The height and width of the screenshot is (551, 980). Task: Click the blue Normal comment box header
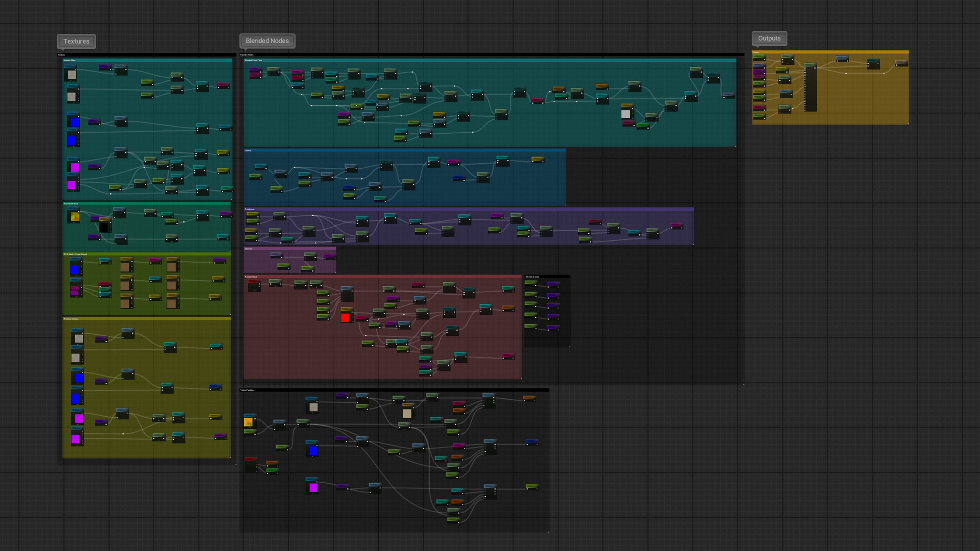[405, 151]
